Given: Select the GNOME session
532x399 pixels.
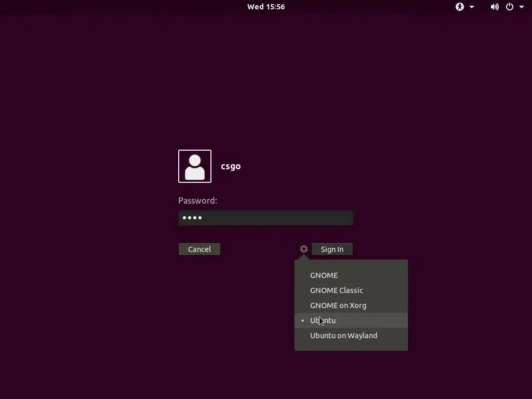Looking at the screenshot, I should (x=351, y=275).
